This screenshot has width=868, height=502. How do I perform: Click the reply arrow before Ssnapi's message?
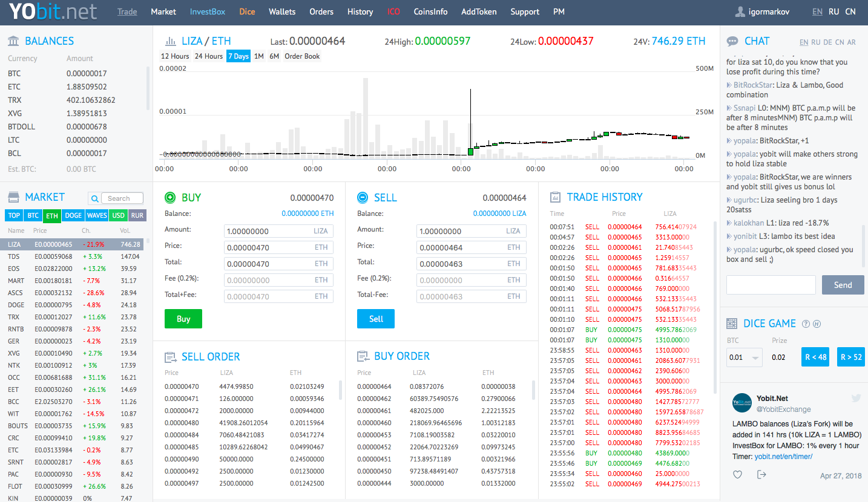[x=729, y=108]
